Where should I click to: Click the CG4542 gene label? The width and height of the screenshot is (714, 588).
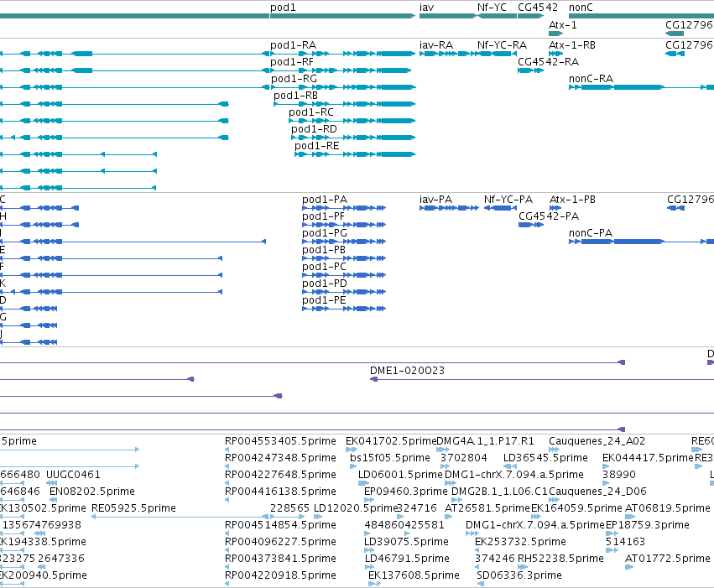pyautogui.click(x=538, y=8)
